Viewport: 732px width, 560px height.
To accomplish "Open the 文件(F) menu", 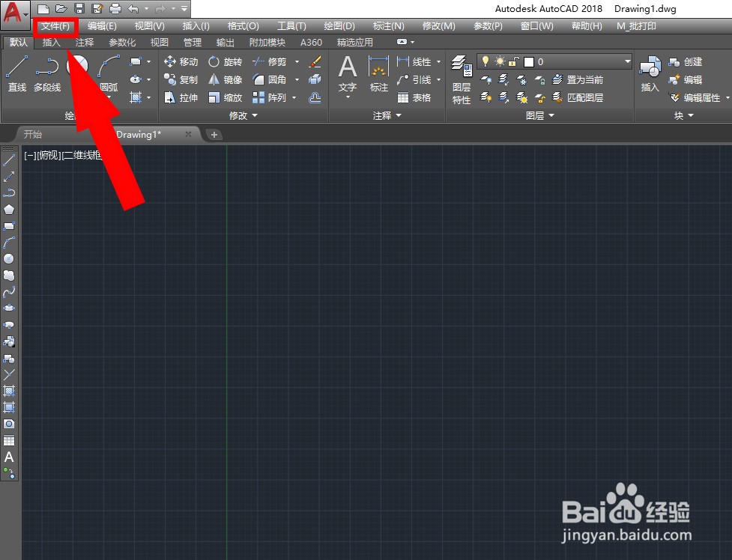I will (55, 26).
